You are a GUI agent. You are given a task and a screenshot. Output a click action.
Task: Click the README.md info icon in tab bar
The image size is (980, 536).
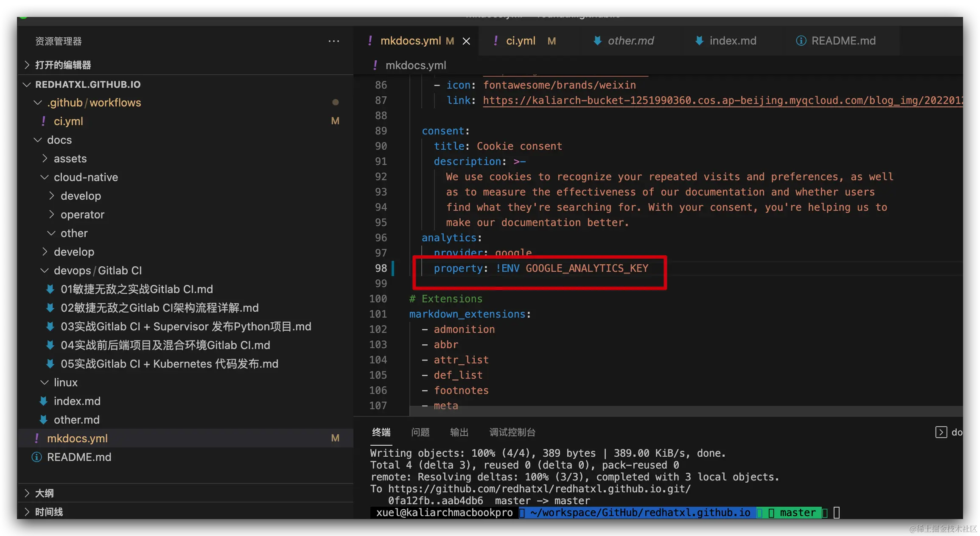(x=801, y=41)
